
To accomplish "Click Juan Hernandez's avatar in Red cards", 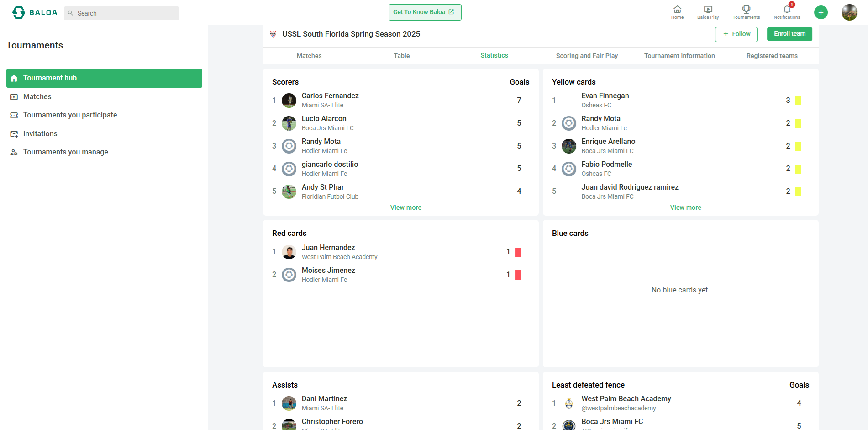I will (x=289, y=252).
